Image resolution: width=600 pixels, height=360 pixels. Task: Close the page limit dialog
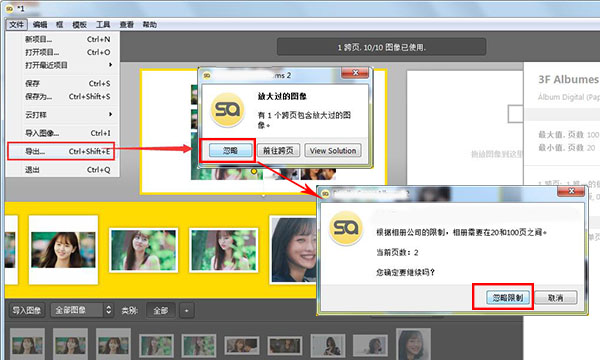571,191
